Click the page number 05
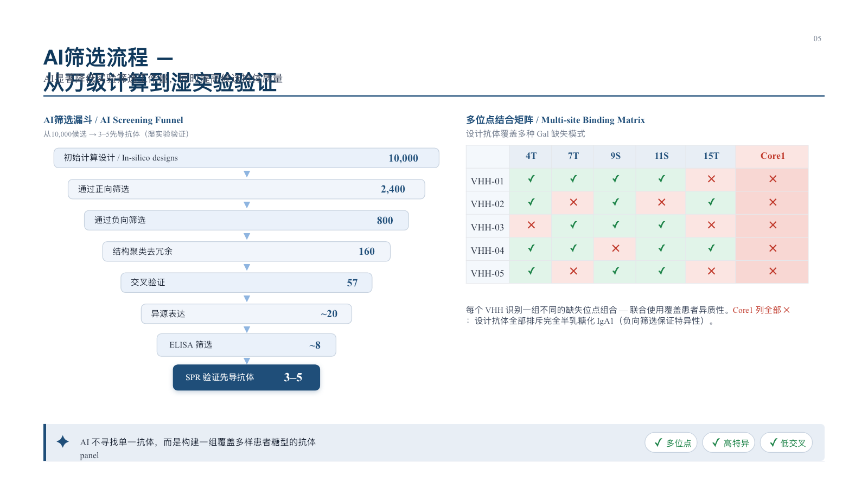This screenshot has width=868, height=488. click(x=818, y=38)
